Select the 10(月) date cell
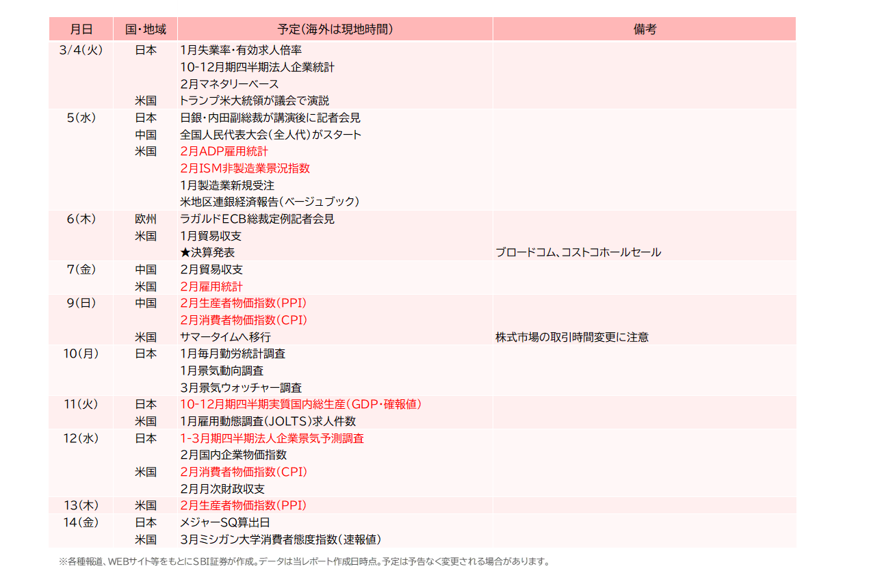The width and height of the screenshot is (871, 588). (x=81, y=353)
